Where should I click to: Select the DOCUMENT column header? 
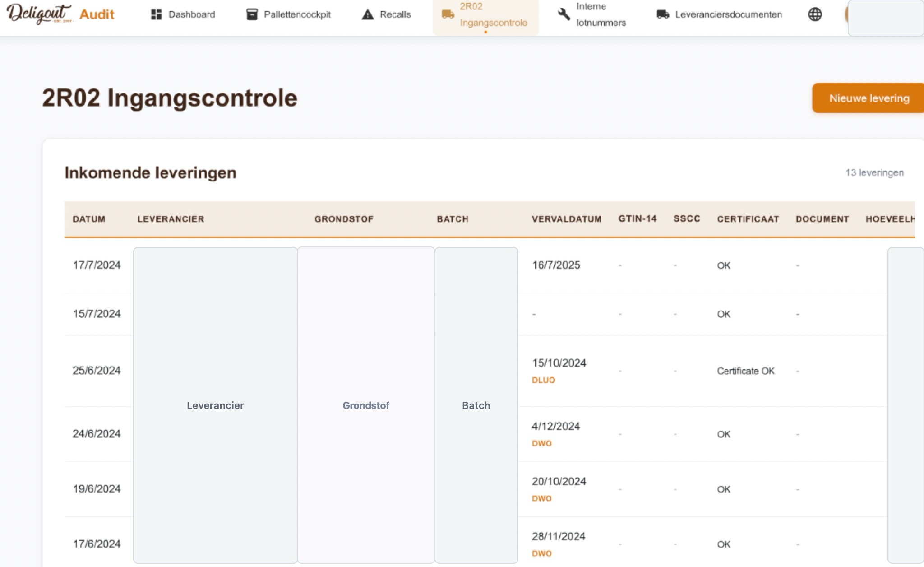point(822,219)
